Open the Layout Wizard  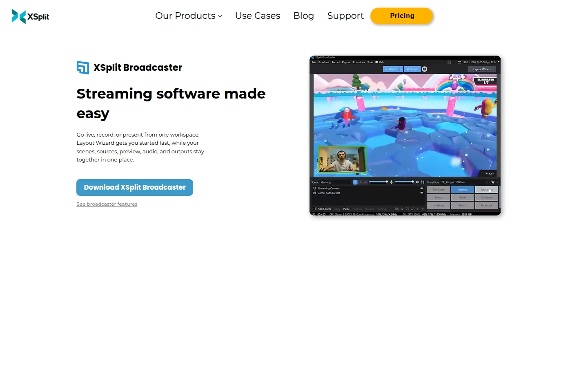[482, 69]
